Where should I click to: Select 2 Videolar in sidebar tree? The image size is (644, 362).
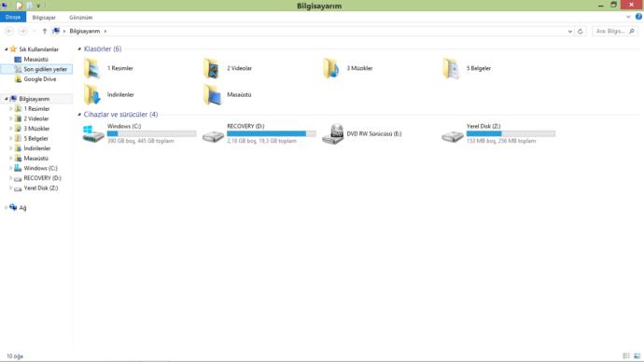pyautogui.click(x=36, y=118)
